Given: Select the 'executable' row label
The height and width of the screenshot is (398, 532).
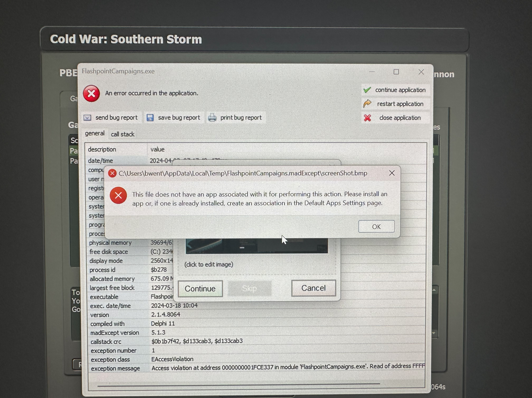Looking at the screenshot, I should (x=104, y=297).
